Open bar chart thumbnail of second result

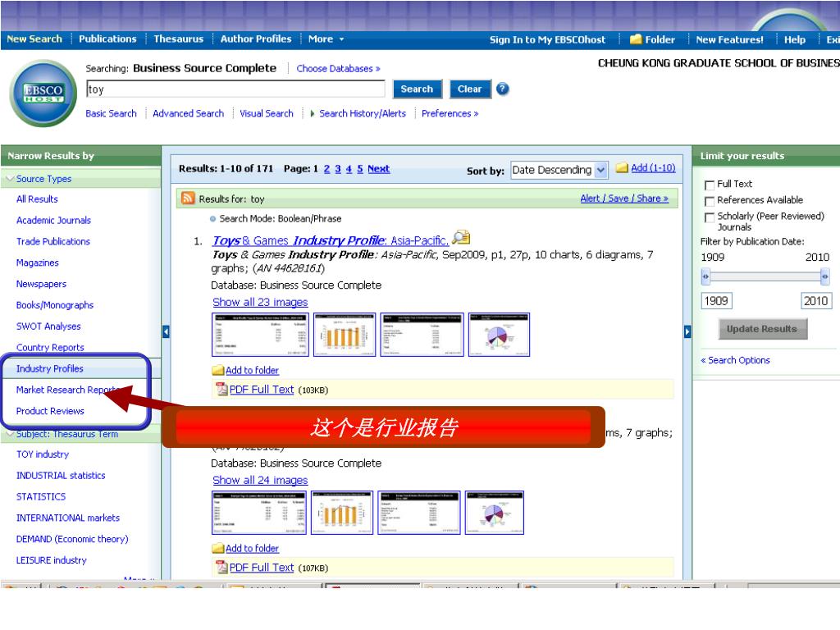(x=342, y=513)
